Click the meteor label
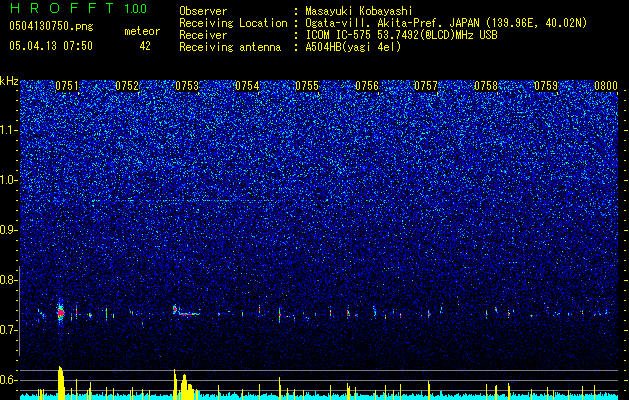Viewport: 629px width, 400px height. pyautogui.click(x=142, y=31)
